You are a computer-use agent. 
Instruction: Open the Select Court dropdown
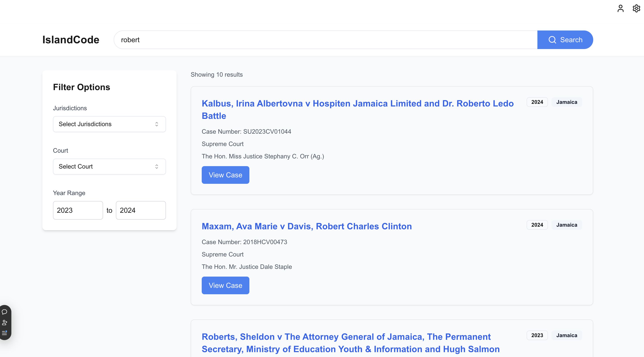pyautogui.click(x=109, y=166)
